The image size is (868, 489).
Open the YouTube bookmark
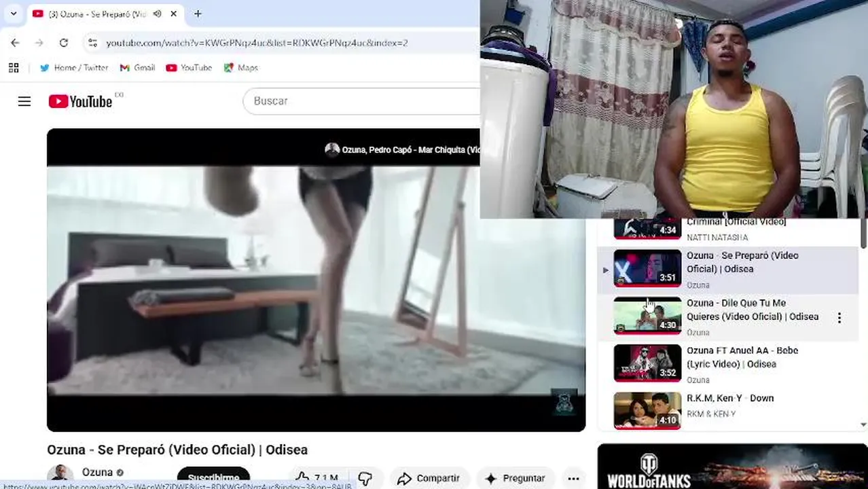tap(189, 68)
